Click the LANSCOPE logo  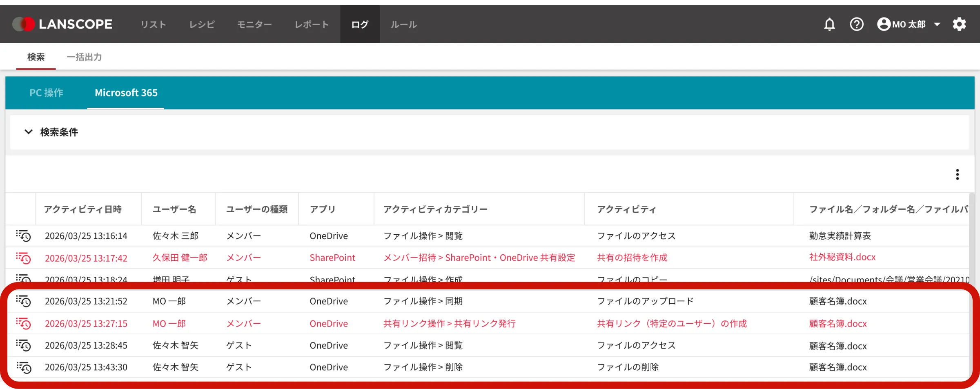click(x=61, y=24)
